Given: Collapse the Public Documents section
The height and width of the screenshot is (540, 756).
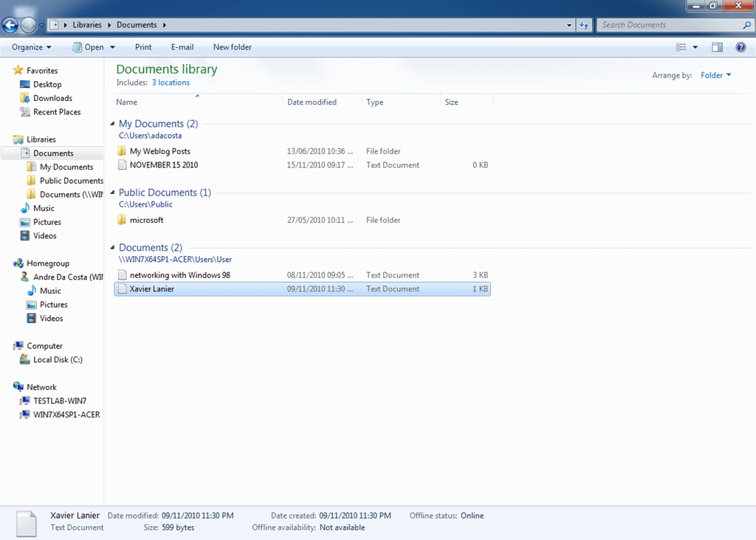Looking at the screenshot, I should [114, 192].
